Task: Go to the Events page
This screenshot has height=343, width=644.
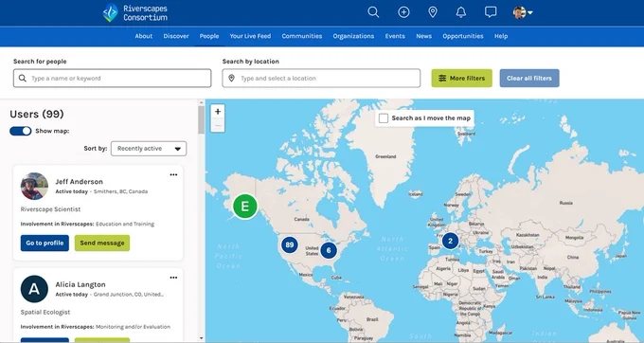Action: pyautogui.click(x=395, y=36)
